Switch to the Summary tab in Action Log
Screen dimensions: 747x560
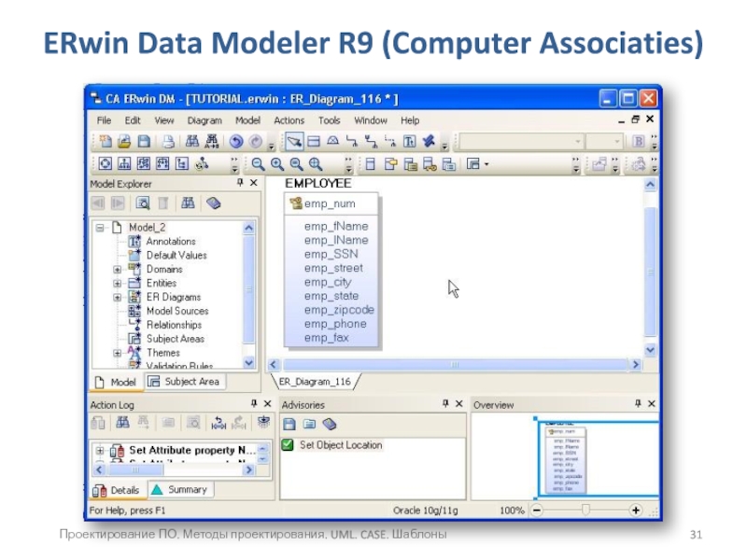[180, 489]
